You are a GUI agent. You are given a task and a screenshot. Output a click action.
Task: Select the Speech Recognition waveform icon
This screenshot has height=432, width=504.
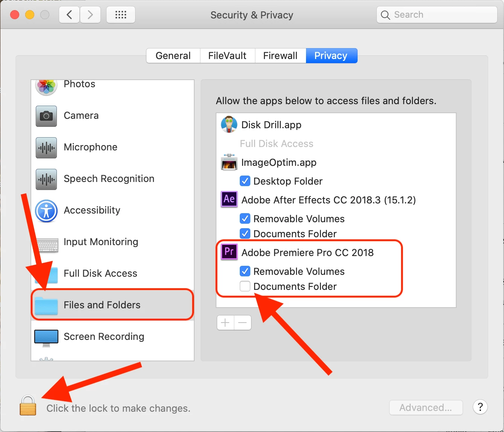(46, 179)
